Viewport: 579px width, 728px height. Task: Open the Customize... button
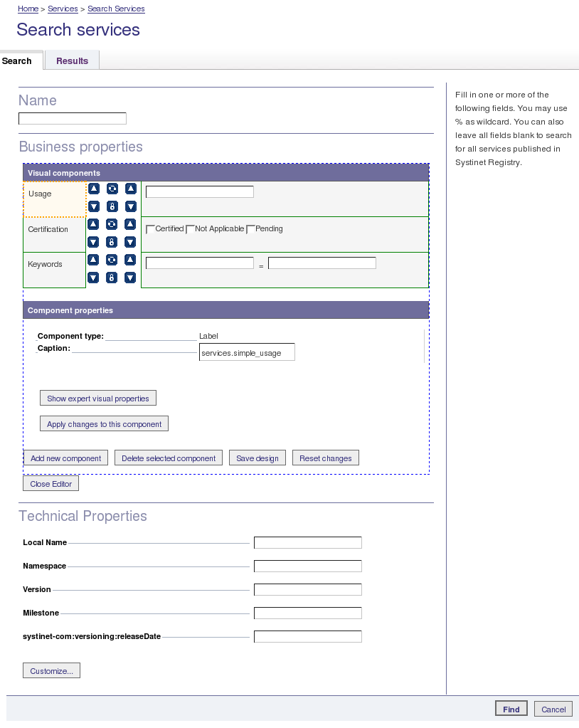(x=51, y=670)
